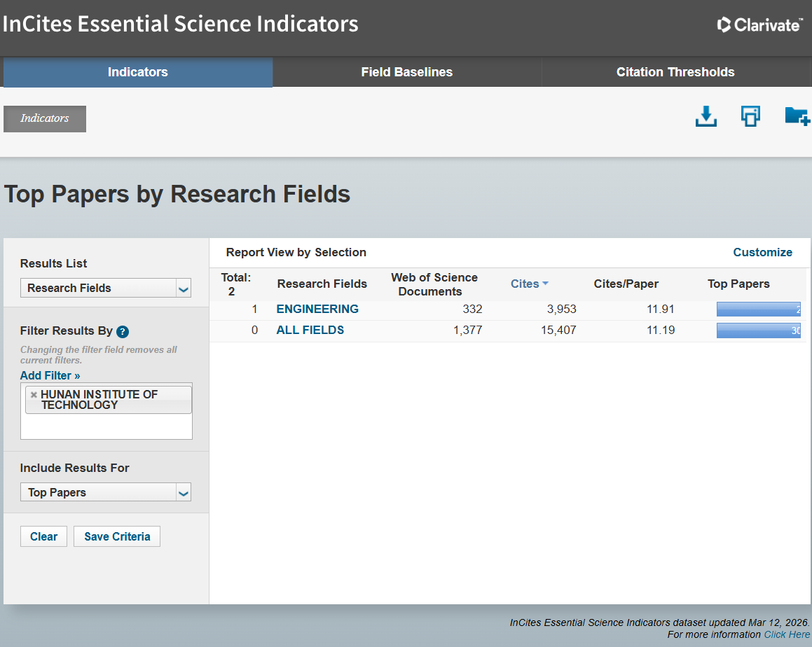Sort by the Cites column header
Viewport: 812px width, 647px height.
click(x=525, y=284)
